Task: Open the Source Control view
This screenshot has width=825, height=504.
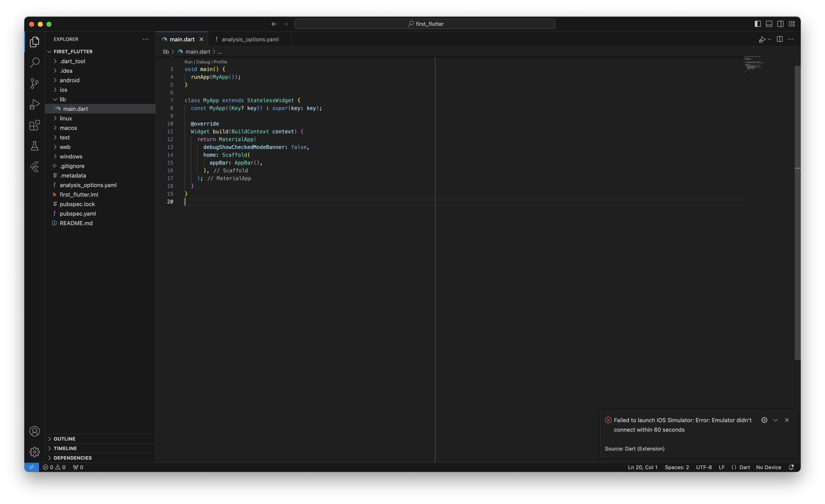Action: (34, 83)
